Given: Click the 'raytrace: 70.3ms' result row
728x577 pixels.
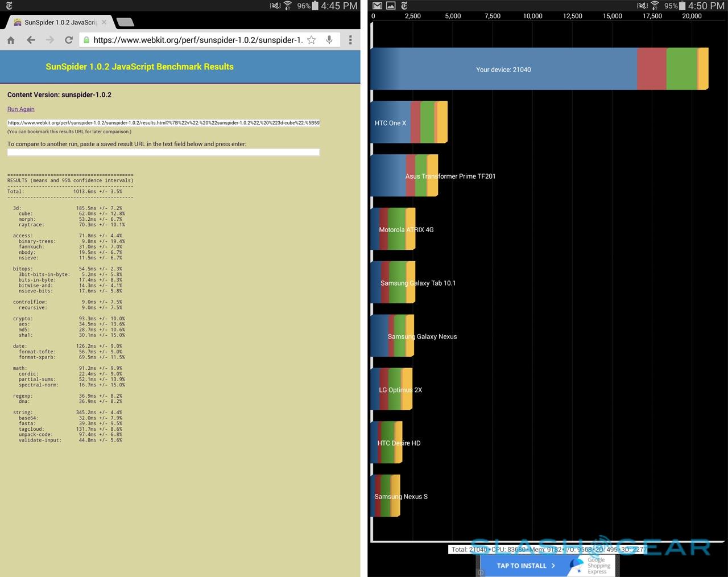Looking at the screenshot, I should click(x=72, y=225).
